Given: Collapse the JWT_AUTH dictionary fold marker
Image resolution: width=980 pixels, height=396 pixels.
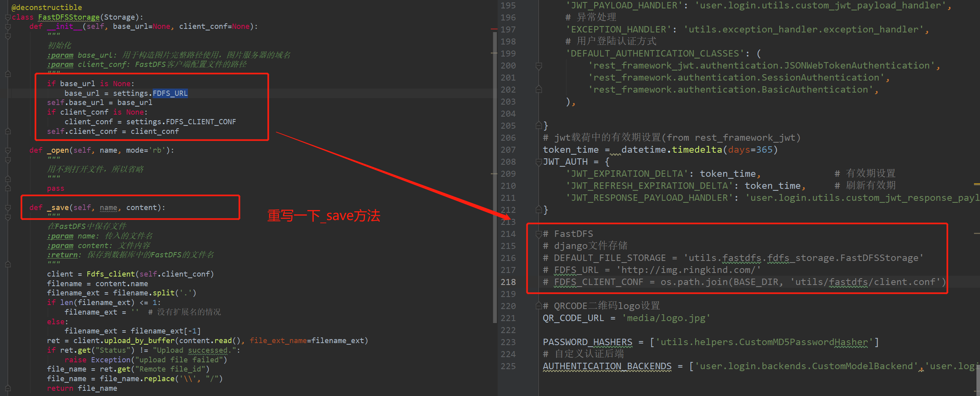Looking at the screenshot, I should tap(539, 162).
